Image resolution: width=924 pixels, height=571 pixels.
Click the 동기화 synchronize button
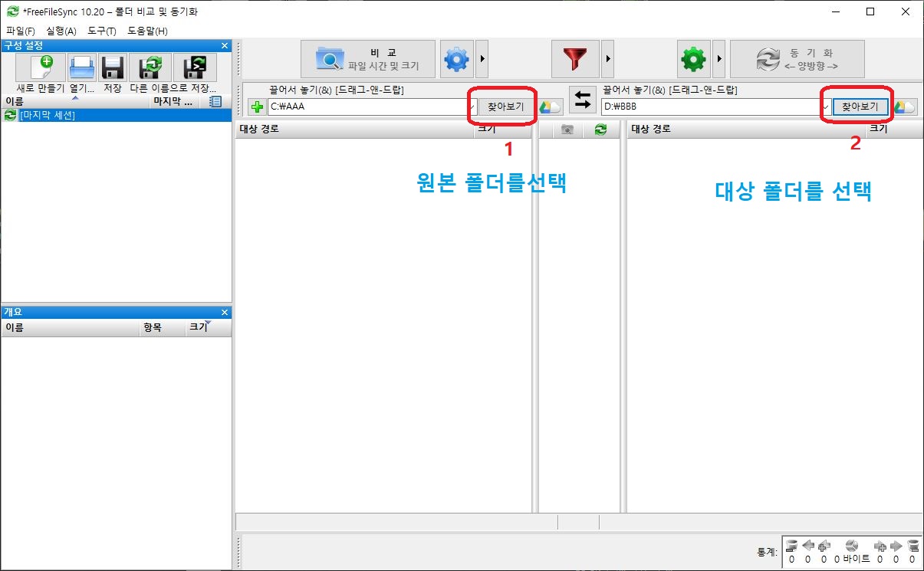coord(797,59)
